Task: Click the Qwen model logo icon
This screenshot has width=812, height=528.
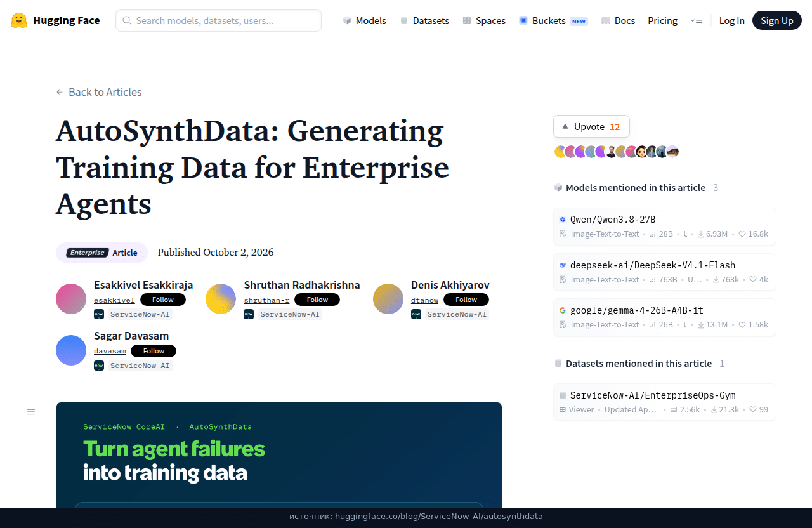Action: (x=563, y=220)
